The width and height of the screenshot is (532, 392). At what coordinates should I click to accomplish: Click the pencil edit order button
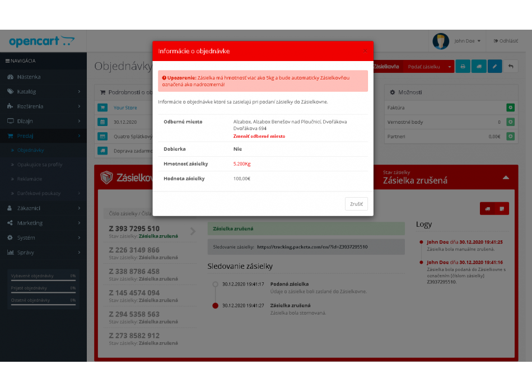494,67
